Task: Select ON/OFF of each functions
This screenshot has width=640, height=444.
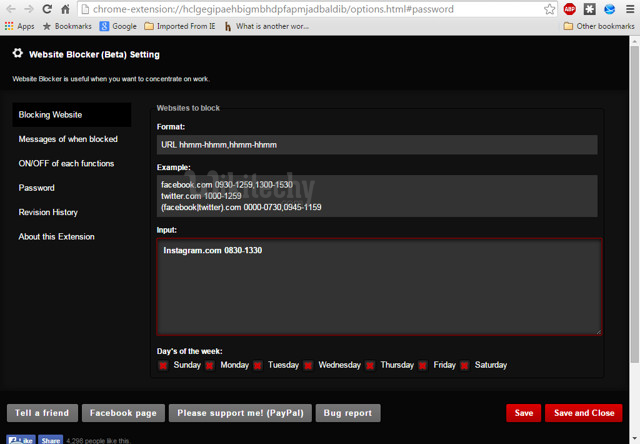Action: [66, 163]
